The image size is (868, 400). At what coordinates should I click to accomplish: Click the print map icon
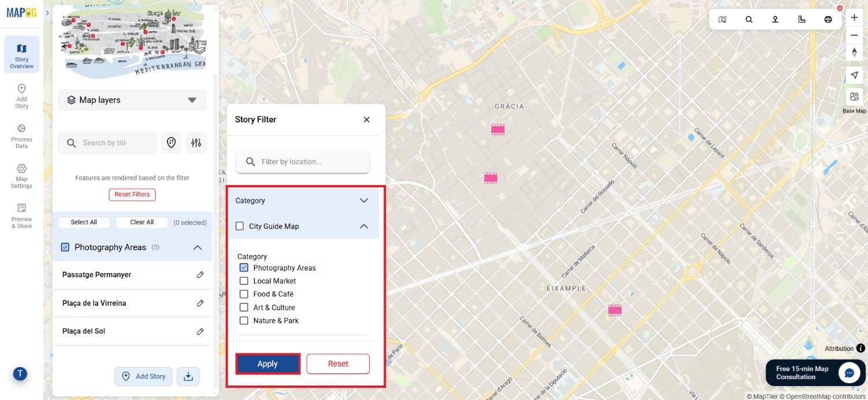pos(828,19)
